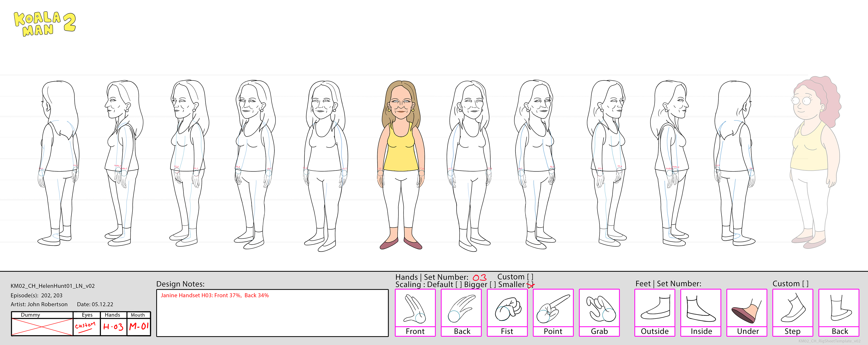Image resolution: width=868 pixels, height=345 pixels.
Task: Click the red M-01 Mouth value
Action: 139,326
